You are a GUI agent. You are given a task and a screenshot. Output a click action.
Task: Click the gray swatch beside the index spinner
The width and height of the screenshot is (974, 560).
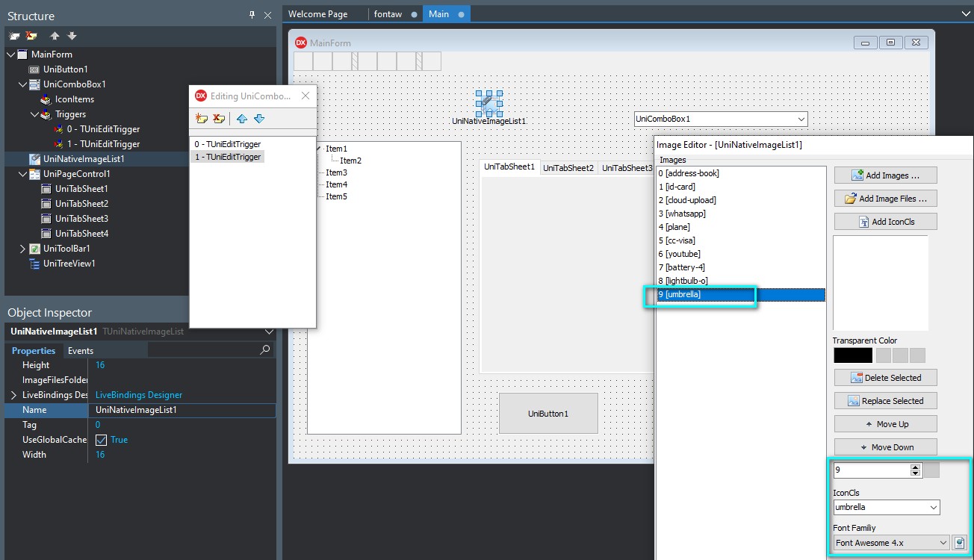[932, 470]
